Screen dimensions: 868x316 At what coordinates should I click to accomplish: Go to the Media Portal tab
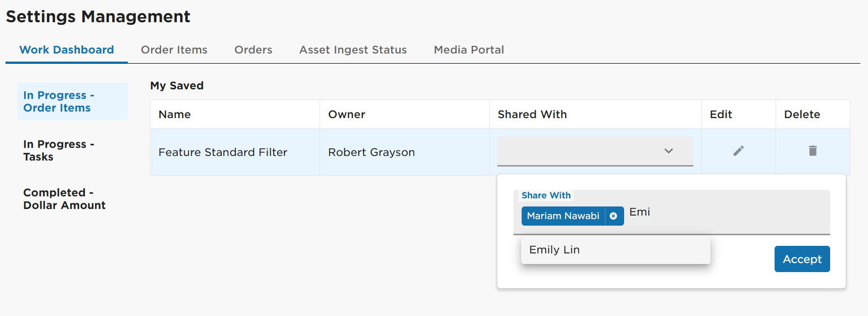pyautogui.click(x=469, y=50)
